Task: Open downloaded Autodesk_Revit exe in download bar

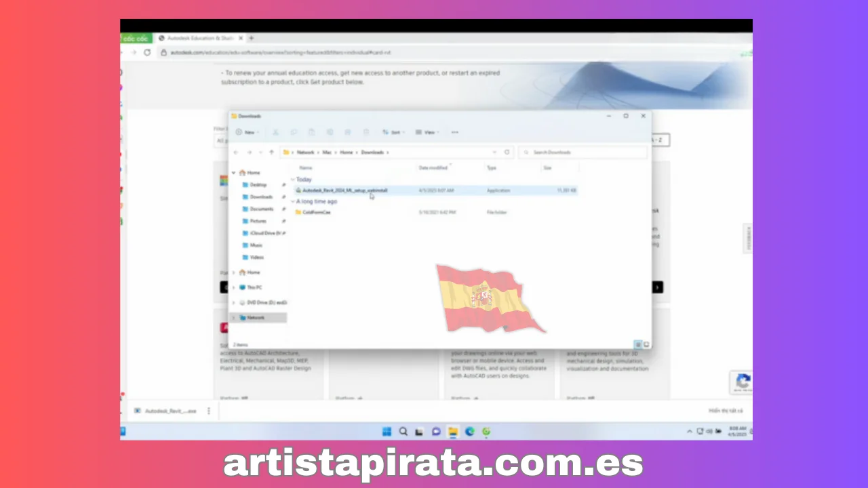Action: [x=165, y=411]
